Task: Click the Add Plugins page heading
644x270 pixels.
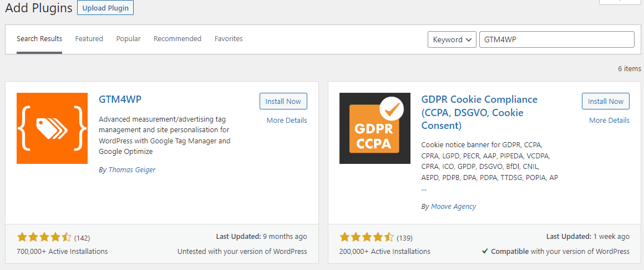Action: pyautogui.click(x=39, y=7)
